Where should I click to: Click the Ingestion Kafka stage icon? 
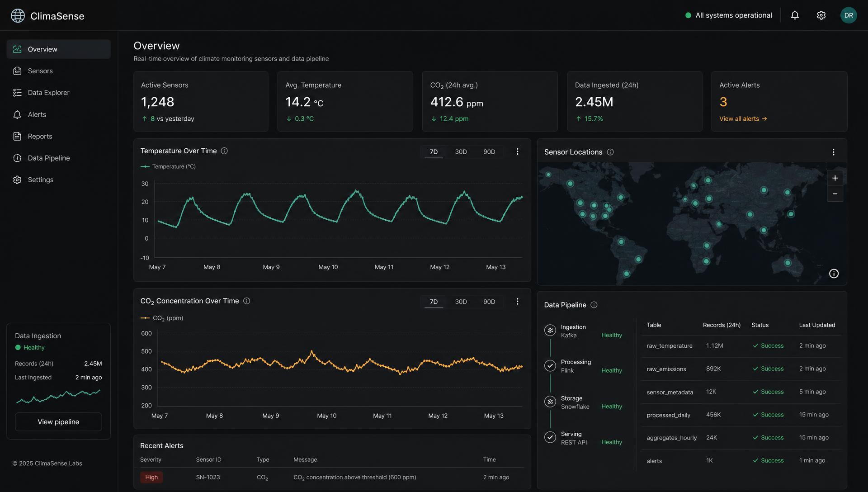click(x=550, y=331)
